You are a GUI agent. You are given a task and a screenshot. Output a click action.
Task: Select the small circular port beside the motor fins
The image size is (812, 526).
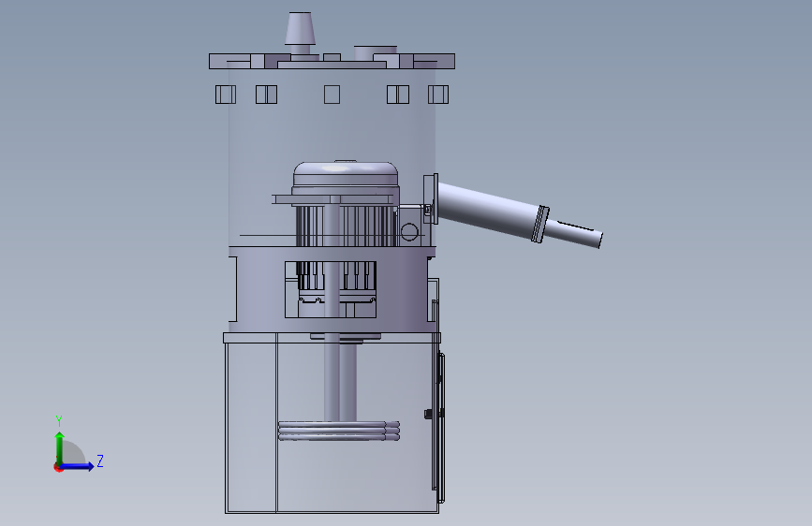408,232
